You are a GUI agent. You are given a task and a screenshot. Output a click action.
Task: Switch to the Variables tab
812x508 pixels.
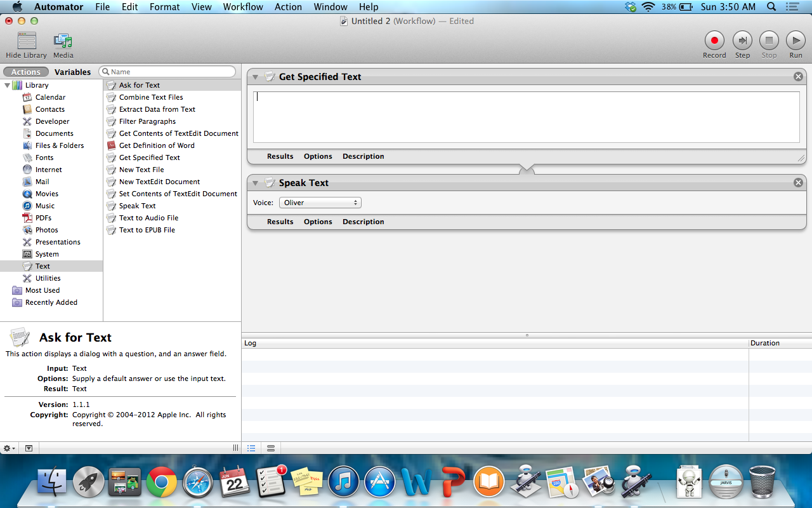click(x=72, y=72)
